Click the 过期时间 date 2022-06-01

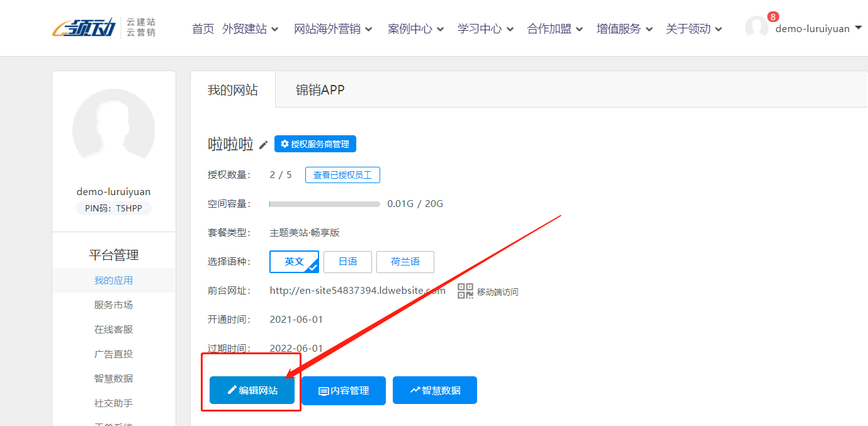pyautogui.click(x=296, y=348)
